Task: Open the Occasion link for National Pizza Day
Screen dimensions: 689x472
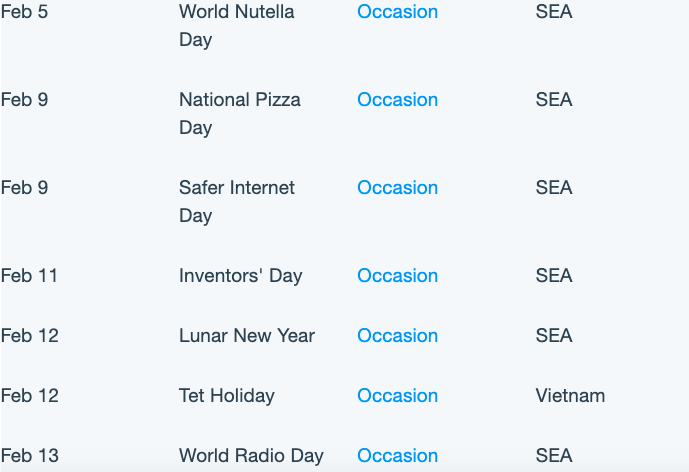Action: click(397, 100)
